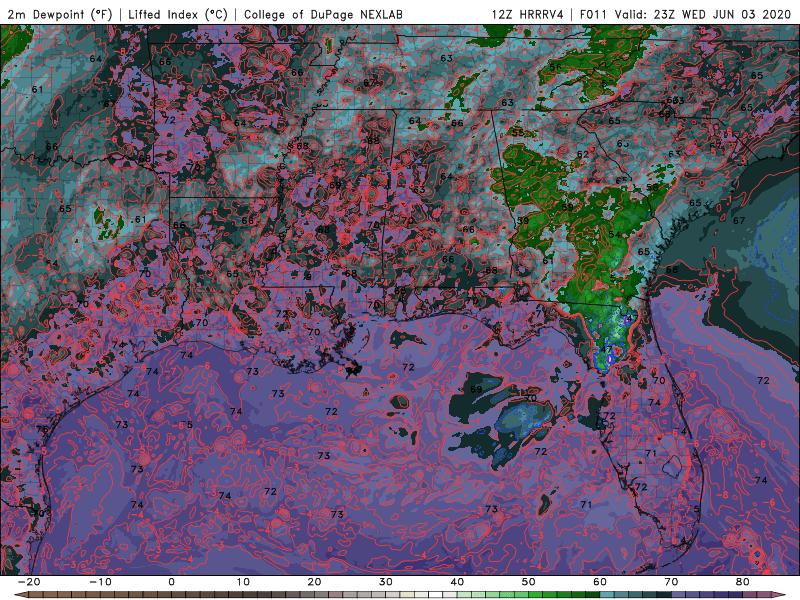Click the -20 tick label on the color scale
Viewport: 800px width, 600px height.
(29, 582)
